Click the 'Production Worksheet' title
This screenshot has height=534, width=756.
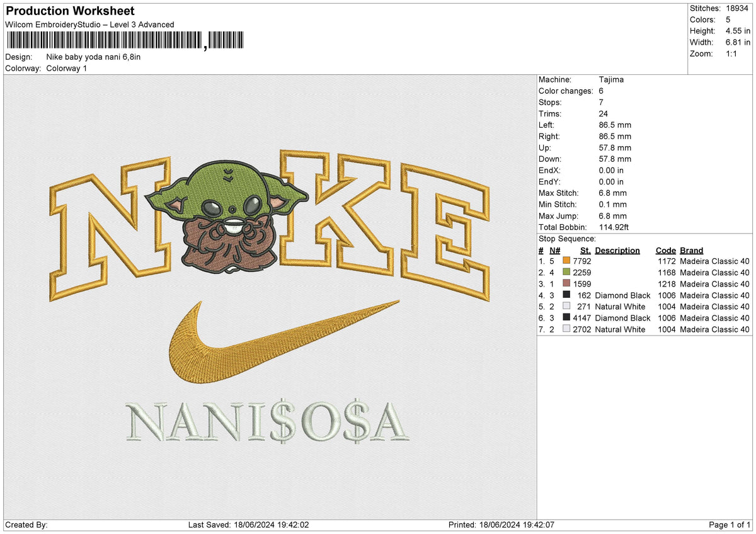coord(70,11)
